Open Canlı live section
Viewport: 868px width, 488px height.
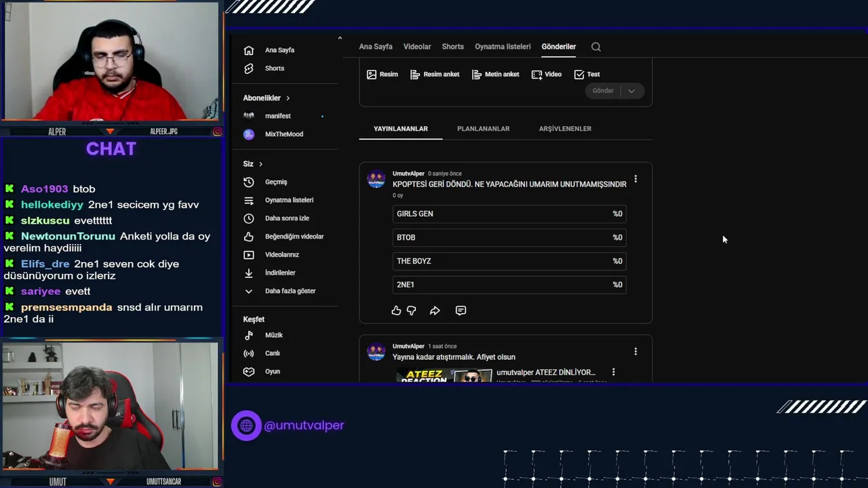pos(272,353)
